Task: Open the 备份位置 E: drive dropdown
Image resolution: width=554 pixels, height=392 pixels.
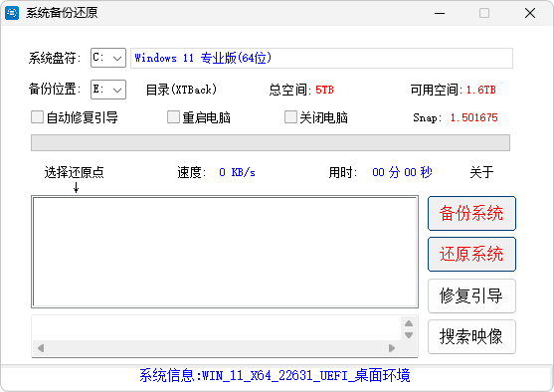Action: pyautogui.click(x=108, y=90)
